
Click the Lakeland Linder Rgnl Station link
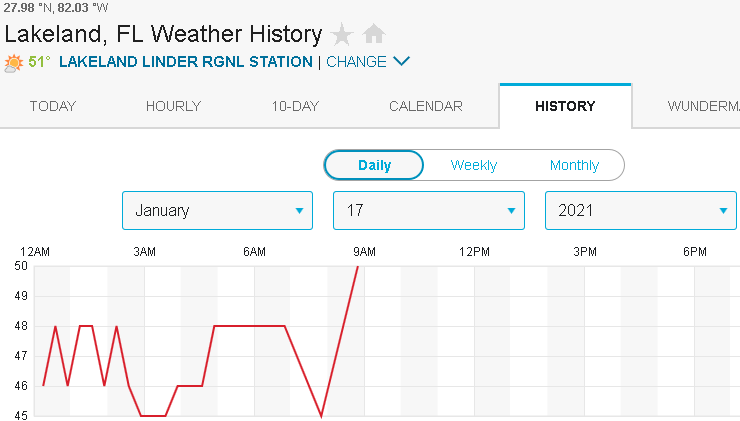tap(186, 62)
